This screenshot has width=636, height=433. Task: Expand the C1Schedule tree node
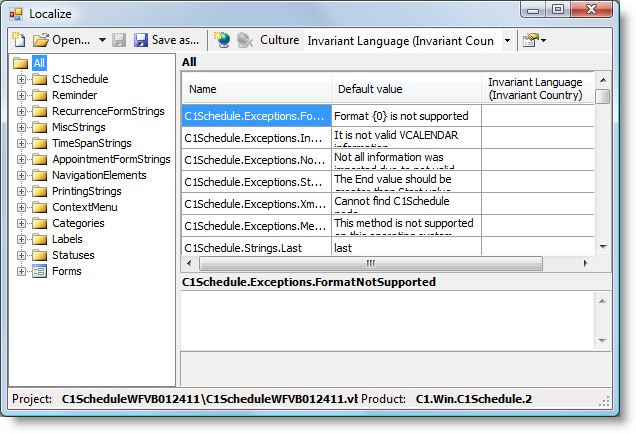tap(22, 79)
